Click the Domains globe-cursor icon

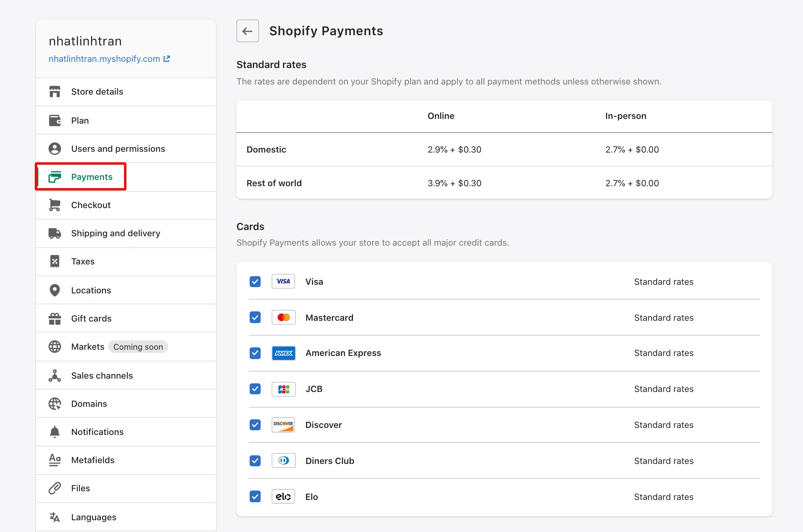[55, 404]
